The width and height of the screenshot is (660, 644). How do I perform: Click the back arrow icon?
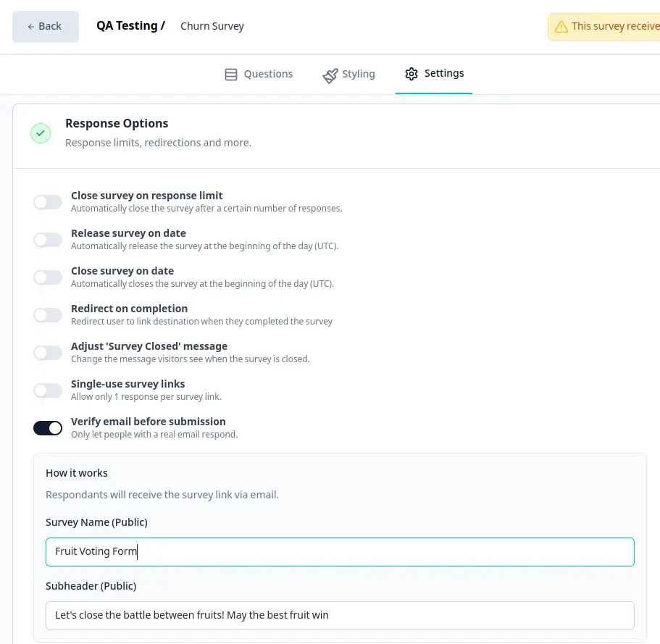pyautogui.click(x=30, y=27)
